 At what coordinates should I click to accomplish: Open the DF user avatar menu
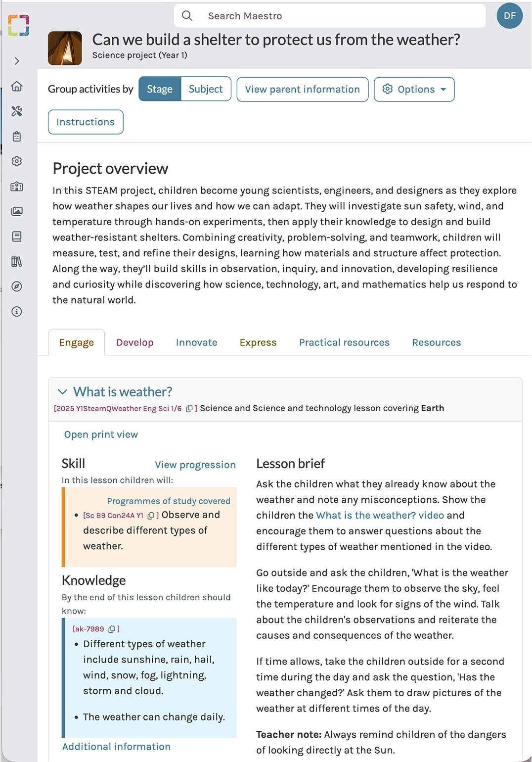(509, 16)
